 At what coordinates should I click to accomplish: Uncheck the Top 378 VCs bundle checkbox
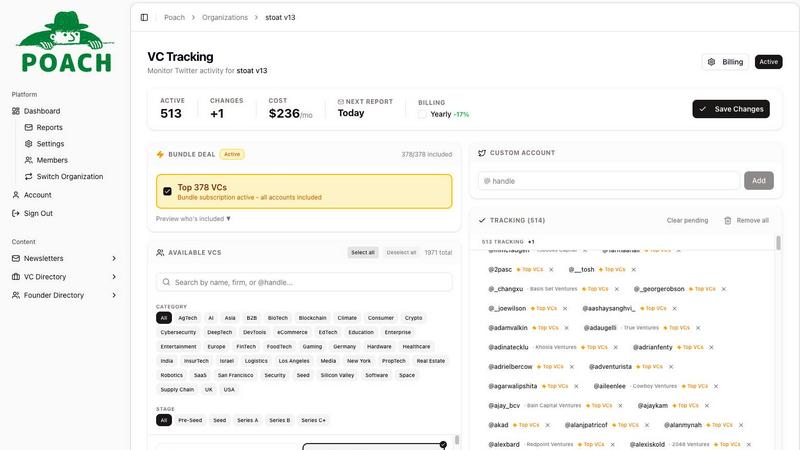point(167,191)
